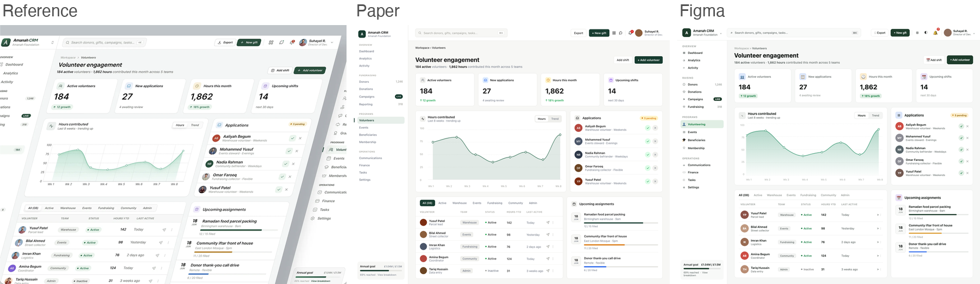This screenshot has height=284, width=980.
Task: Open Suhayel R. profile in Paper panel
Action: (x=648, y=33)
